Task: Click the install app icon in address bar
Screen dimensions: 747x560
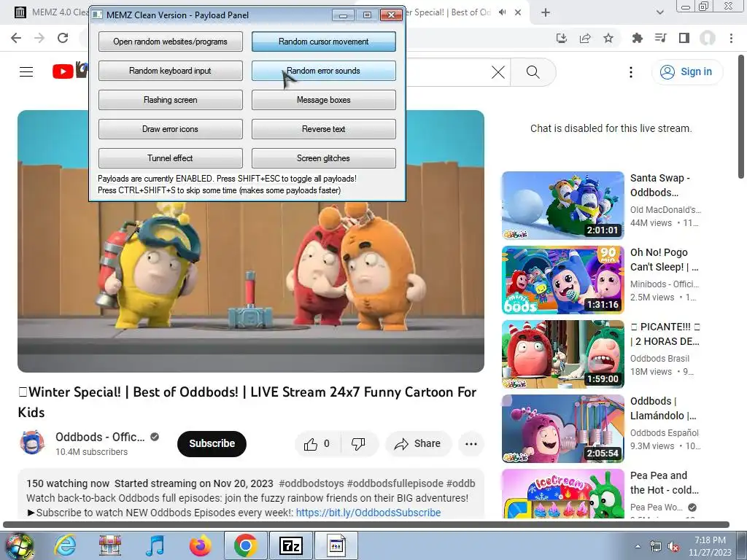Action: pyautogui.click(x=562, y=38)
